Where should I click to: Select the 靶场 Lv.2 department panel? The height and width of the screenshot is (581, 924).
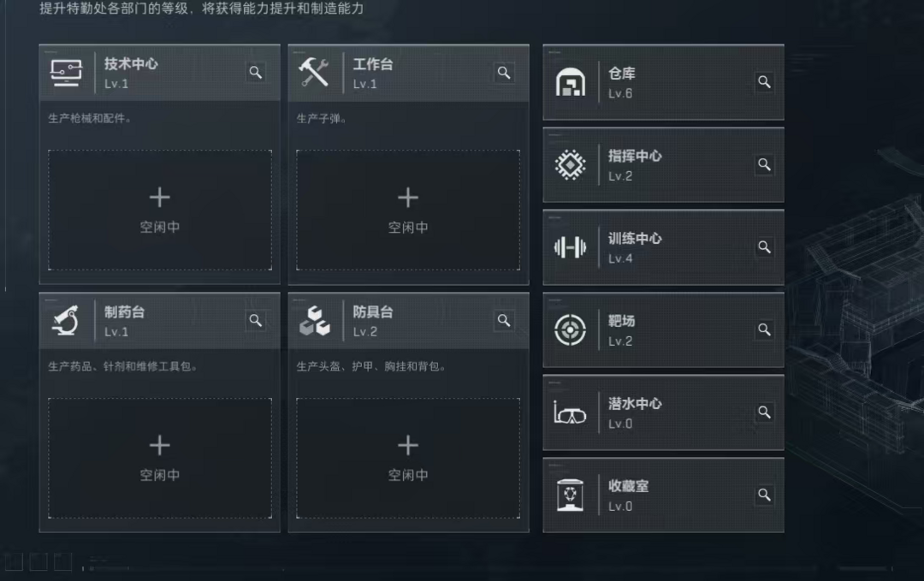coord(663,330)
